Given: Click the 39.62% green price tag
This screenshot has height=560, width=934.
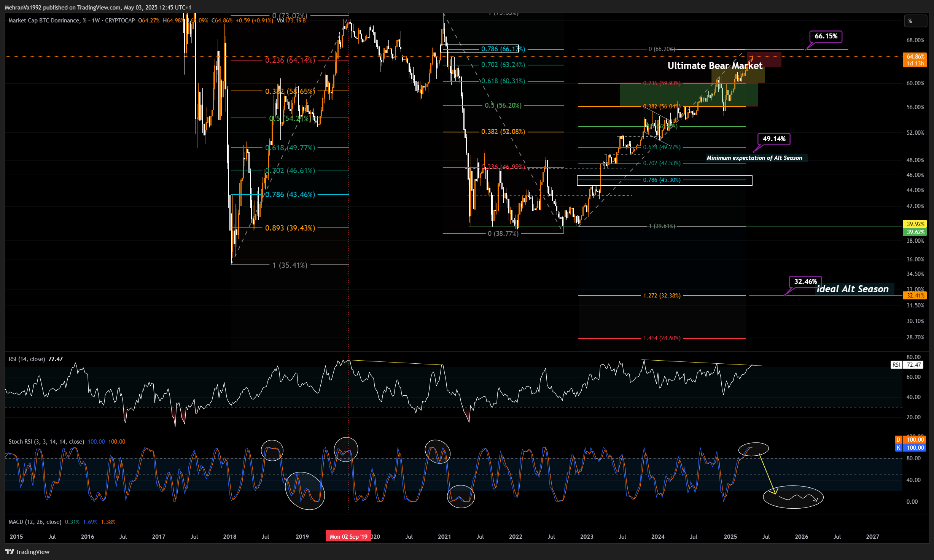Looking at the screenshot, I should [x=915, y=232].
